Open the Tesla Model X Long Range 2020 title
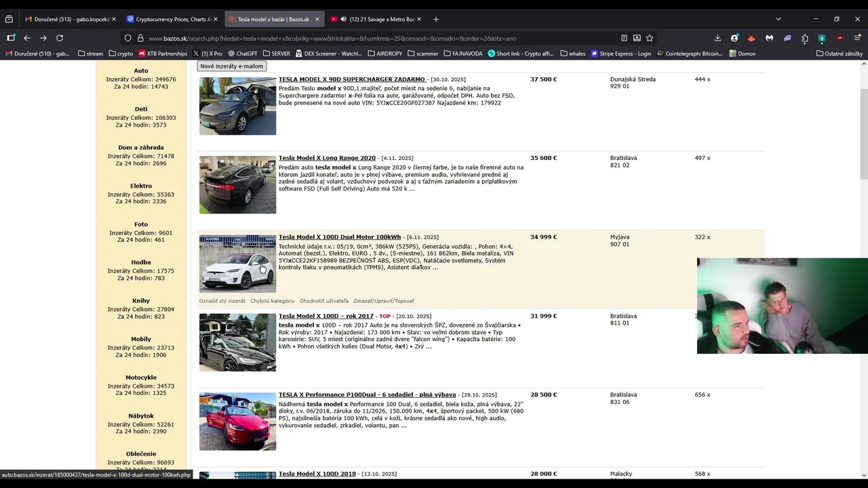This screenshot has height=488, width=868. click(x=327, y=158)
